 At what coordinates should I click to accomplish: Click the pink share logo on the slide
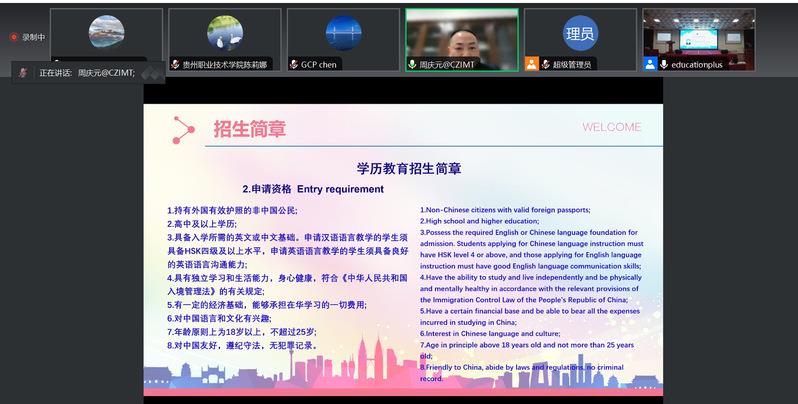point(184,129)
